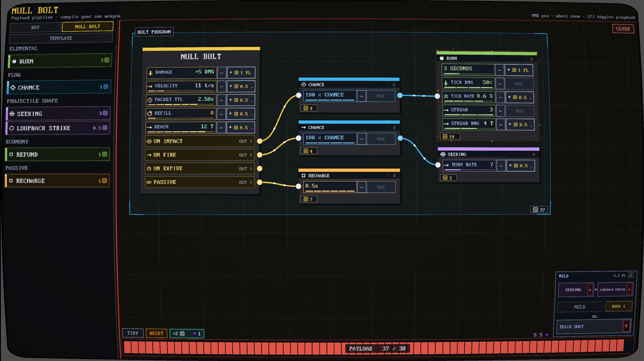Remove the SEEKING node with its X
The width and height of the screenshot is (644, 361).
click(x=534, y=155)
